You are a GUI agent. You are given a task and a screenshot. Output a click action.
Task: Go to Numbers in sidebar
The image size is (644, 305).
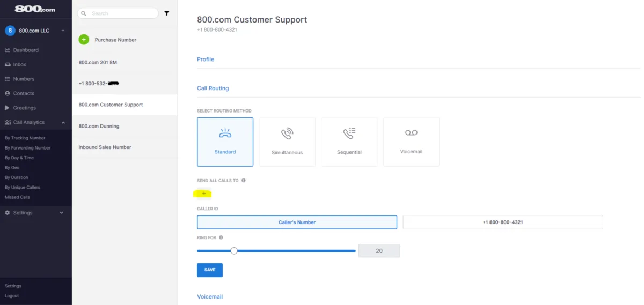[24, 79]
